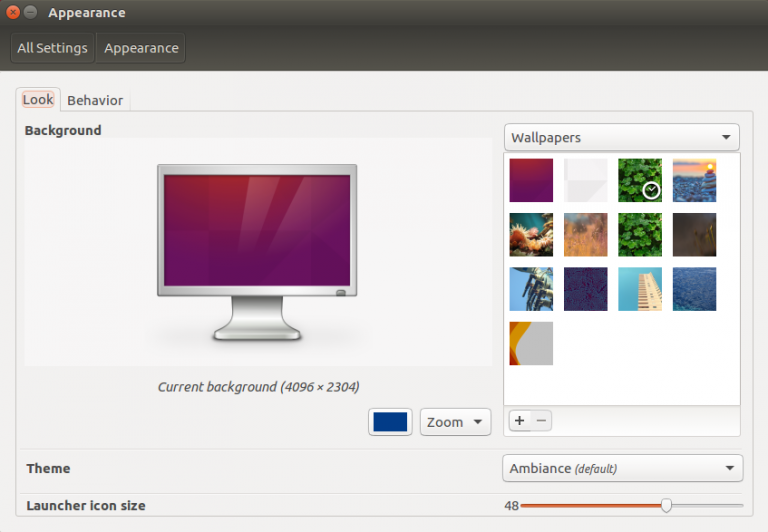This screenshot has height=532, width=768.
Task: Pick the dark purple textured wallpaper
Action: pos(585,289)
